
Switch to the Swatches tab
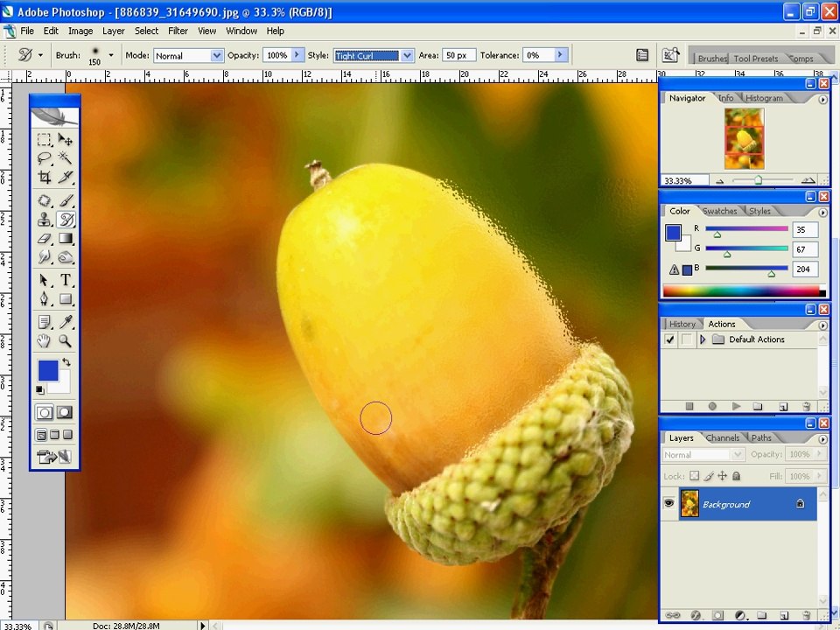719,211
